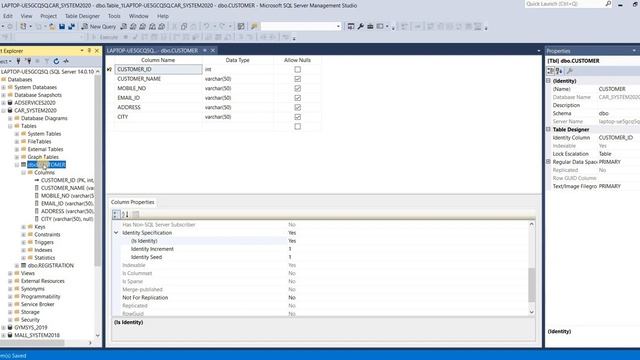
Task: Toggle Allow Nulls for CITY
Action: 298,117
